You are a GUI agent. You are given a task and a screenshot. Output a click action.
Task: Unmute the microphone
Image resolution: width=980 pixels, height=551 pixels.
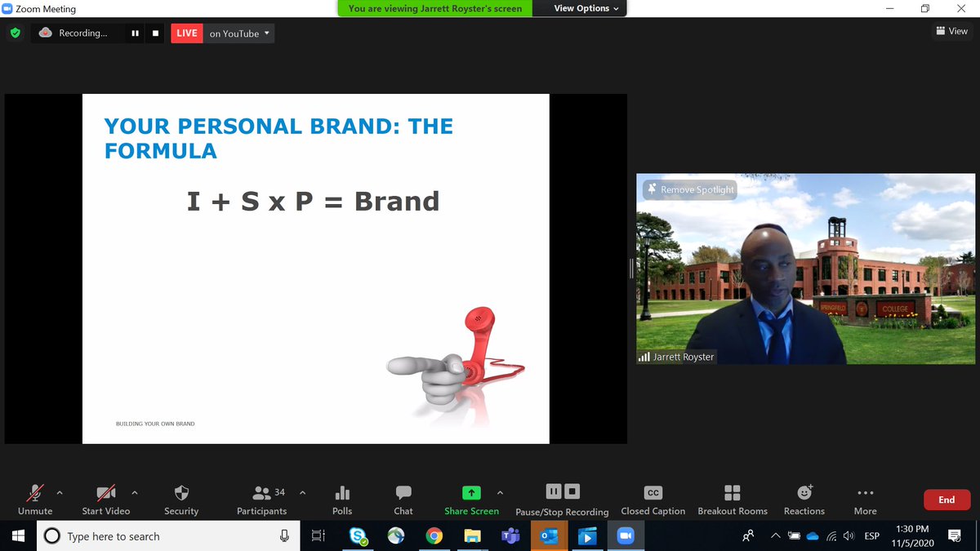(35, 500)
